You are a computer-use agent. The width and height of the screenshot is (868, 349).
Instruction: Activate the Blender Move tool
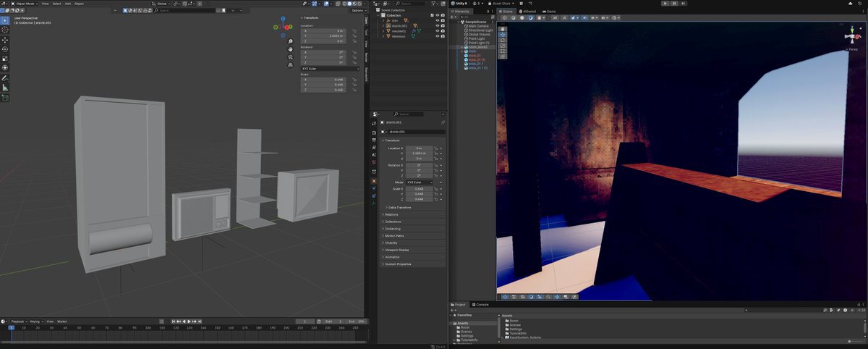click(4, 40)
